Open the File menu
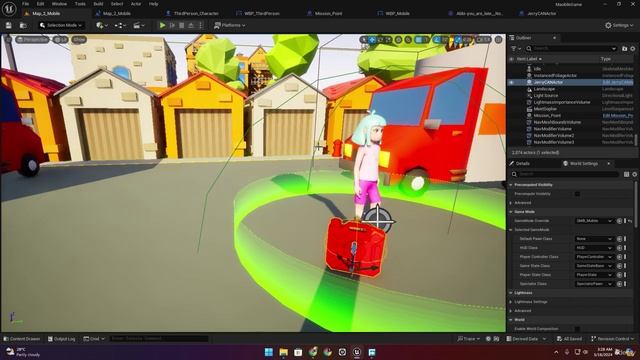Image resolution: width=640 pixels, height=360 pixels. [x=25, y=4]
